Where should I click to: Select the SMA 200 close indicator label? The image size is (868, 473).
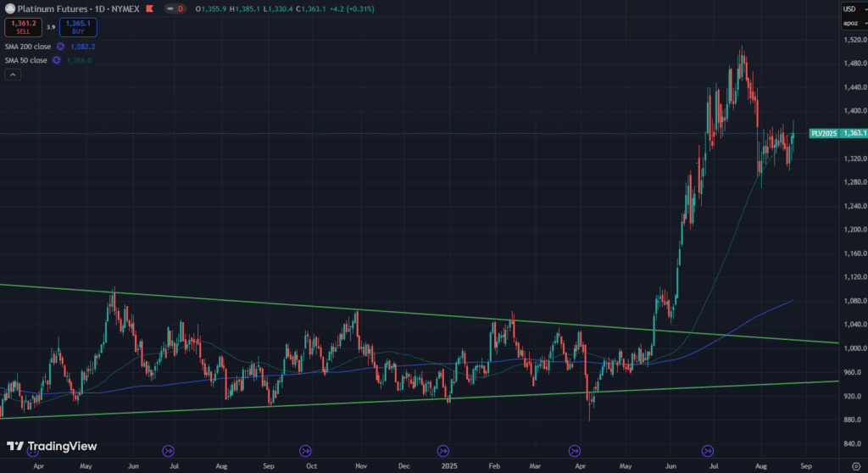point(28,47)
